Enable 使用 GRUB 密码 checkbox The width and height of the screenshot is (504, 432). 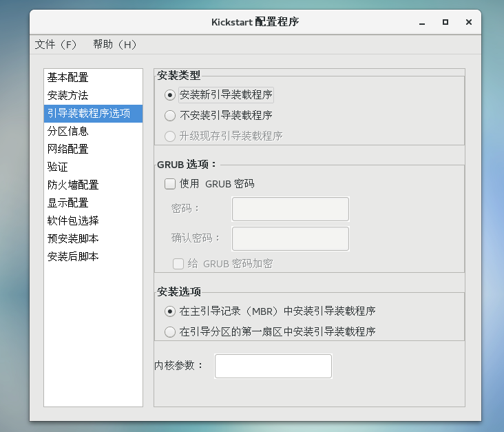[x=169, y=184]
